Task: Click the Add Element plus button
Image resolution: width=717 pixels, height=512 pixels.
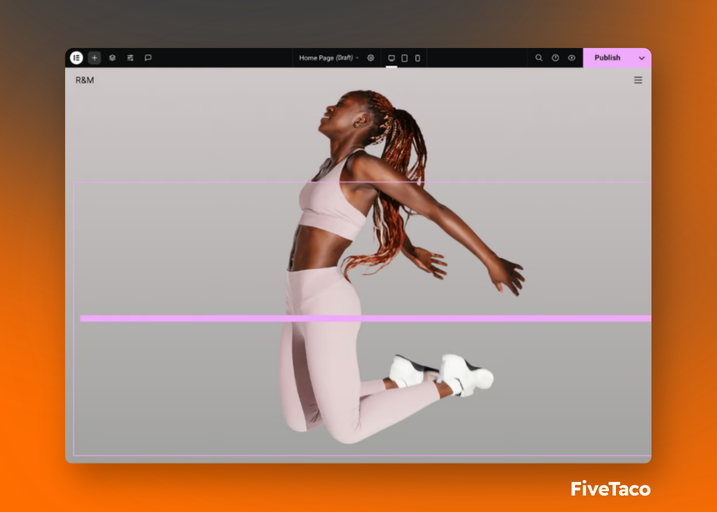Action: tap(94, 58)
